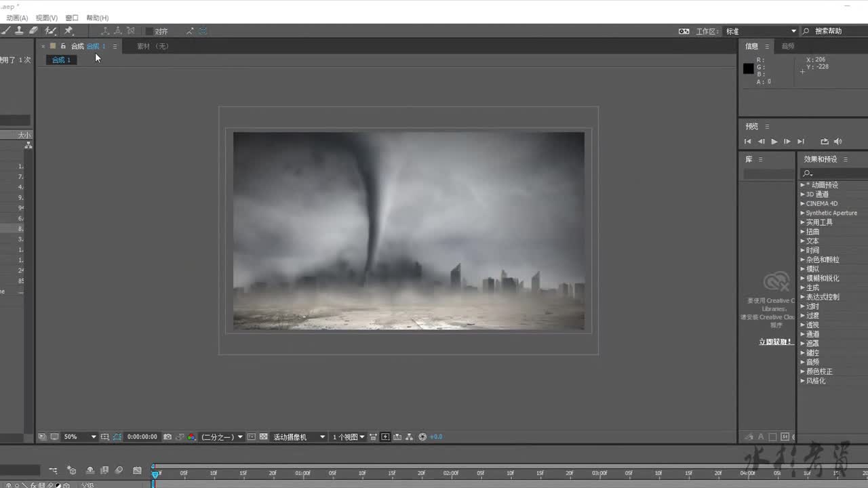Click the reset exposure icon
Viewport: 868px width, 488px height.
pyautogui.click(x=422, y=437)
